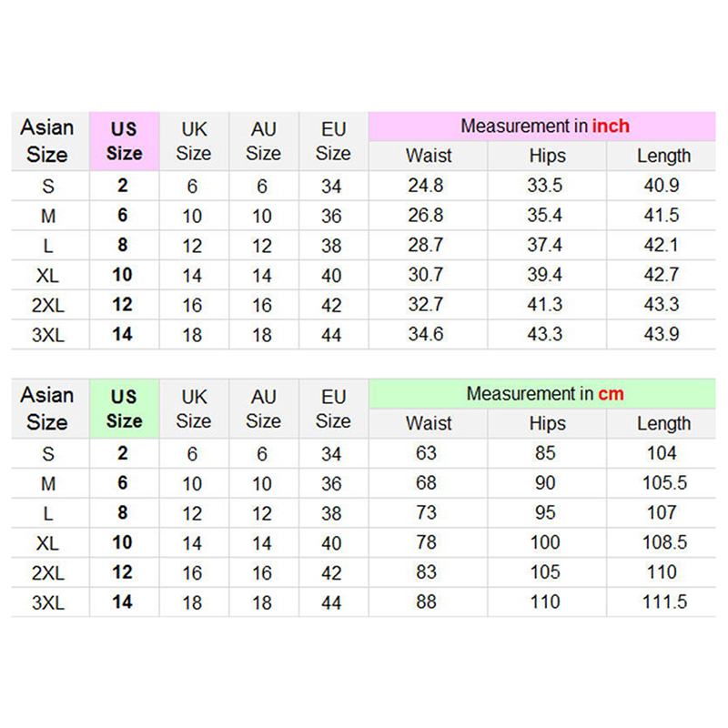Select length value 111.5 in cm table
The image size is (728, 728).
pyautogui.click(x=662, y=602)
